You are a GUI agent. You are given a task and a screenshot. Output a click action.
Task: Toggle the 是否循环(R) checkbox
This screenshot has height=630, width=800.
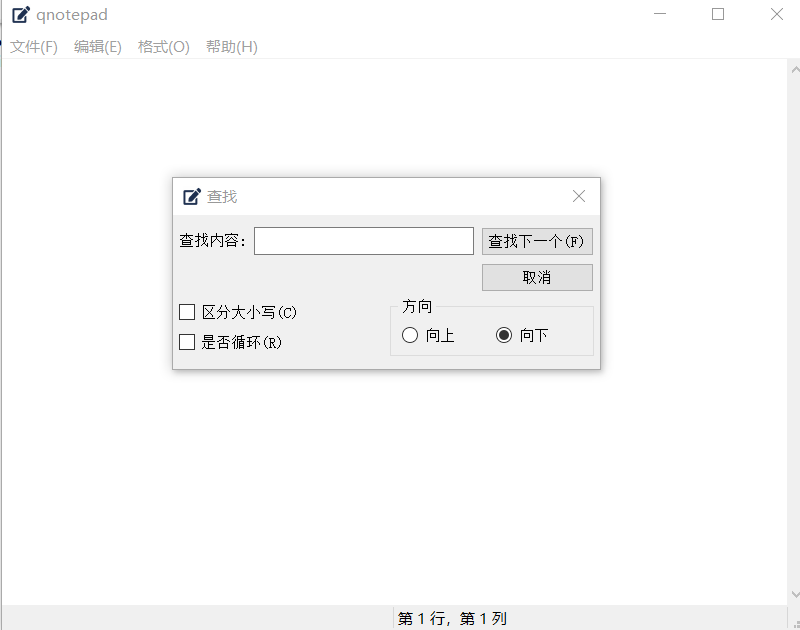pos(187,342)
